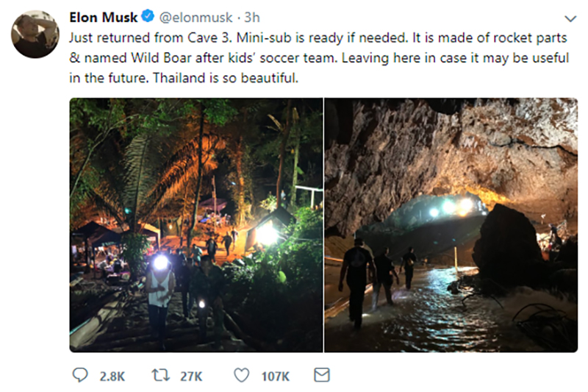Open the profile avatar picture
Viewport: 588px width, 392px height.
click(35, 34)
